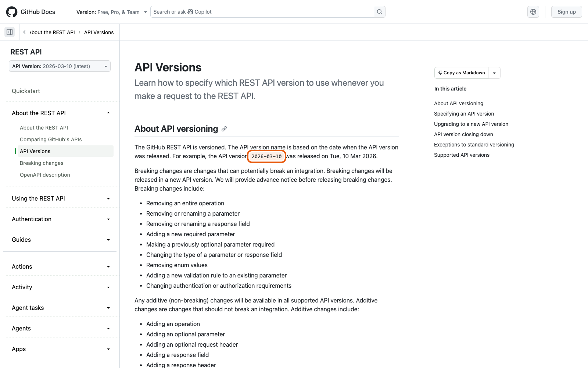Click the REST API sidebar heading
Image resolution: width=588 pixels, height=368 pixels.
tap(26, 52)
